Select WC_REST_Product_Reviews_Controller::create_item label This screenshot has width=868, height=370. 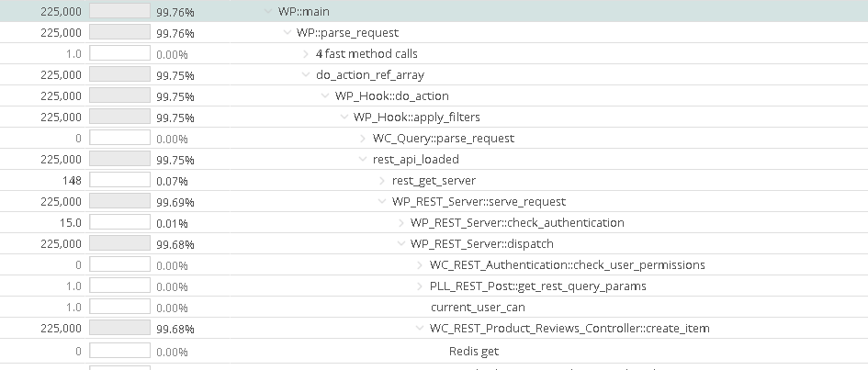[569, 329]
